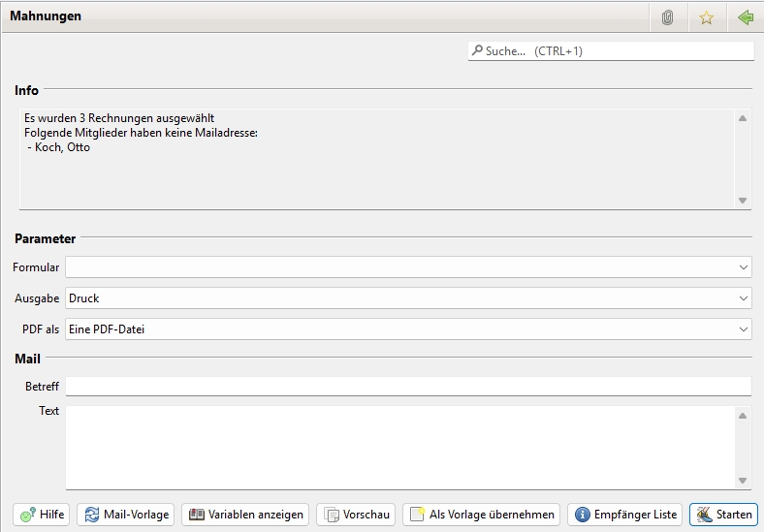Click the green back arrow icon
The width and height of the screenshot is (764, 532).
[x=745, y=17]
